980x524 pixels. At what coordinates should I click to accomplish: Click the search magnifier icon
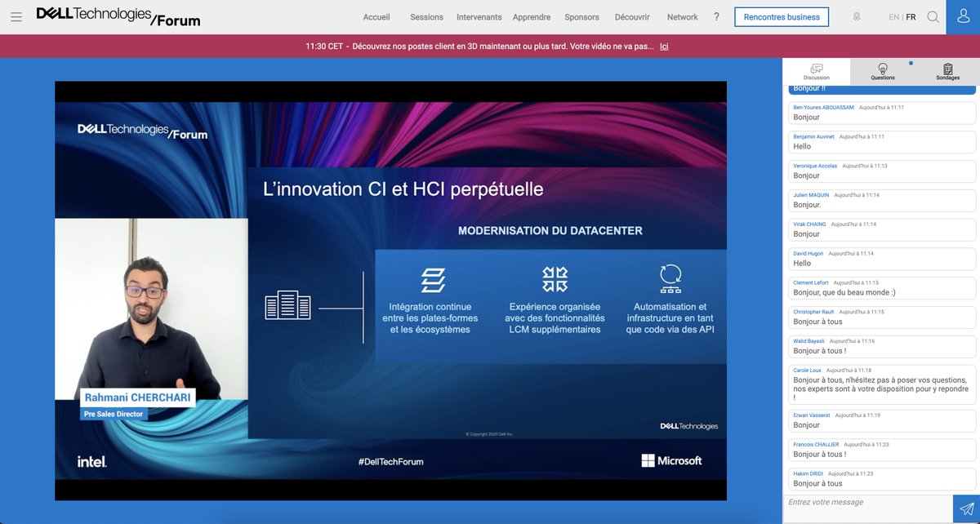[932, 16]
